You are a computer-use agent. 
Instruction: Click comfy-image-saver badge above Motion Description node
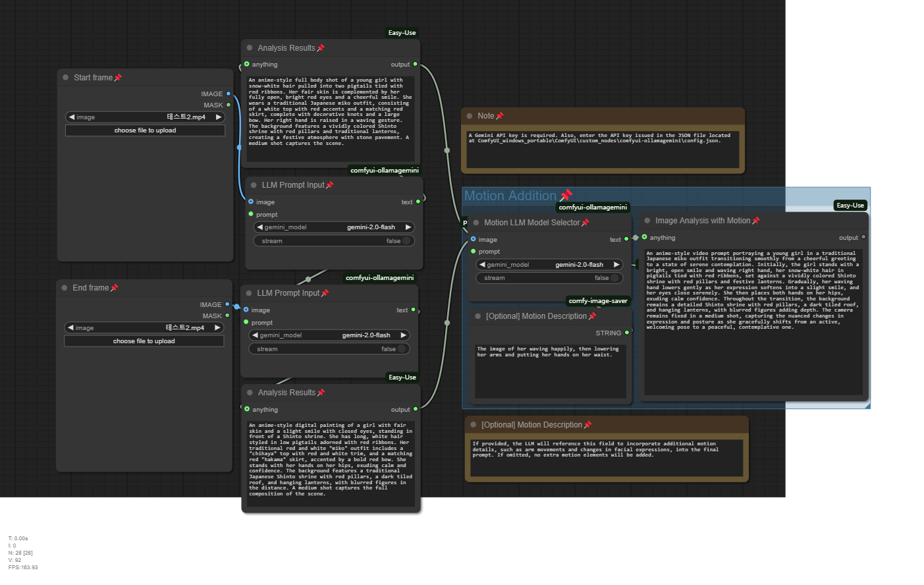(x=598, y=301)
